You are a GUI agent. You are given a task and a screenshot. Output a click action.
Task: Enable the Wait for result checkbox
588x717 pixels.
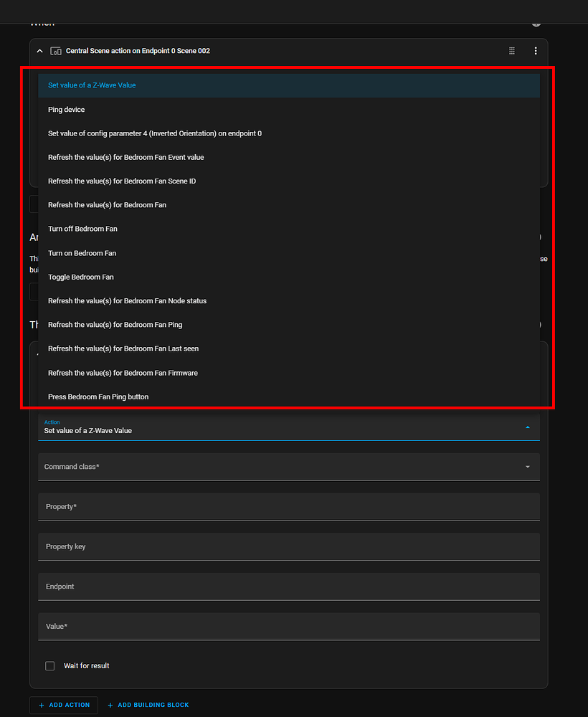tap(49, 665)
